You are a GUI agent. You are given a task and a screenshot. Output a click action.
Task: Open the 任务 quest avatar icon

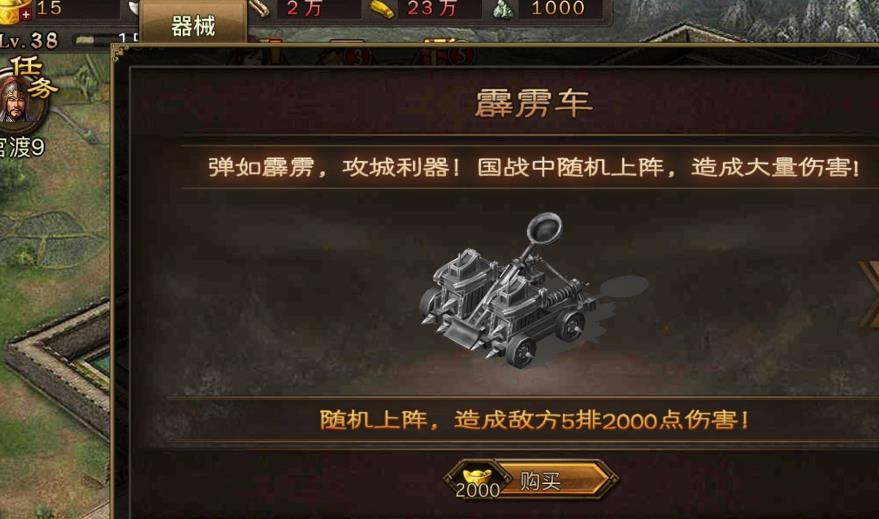pyautogui.click(x=21, y=101)
